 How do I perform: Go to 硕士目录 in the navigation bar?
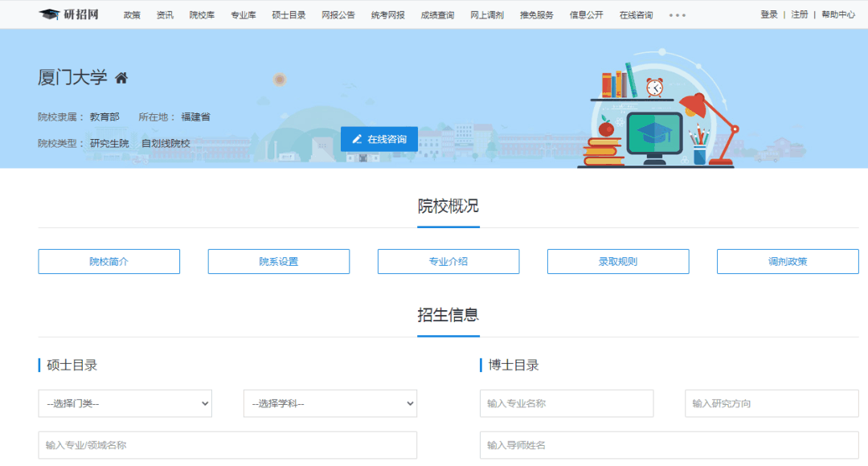pos(289,15)
